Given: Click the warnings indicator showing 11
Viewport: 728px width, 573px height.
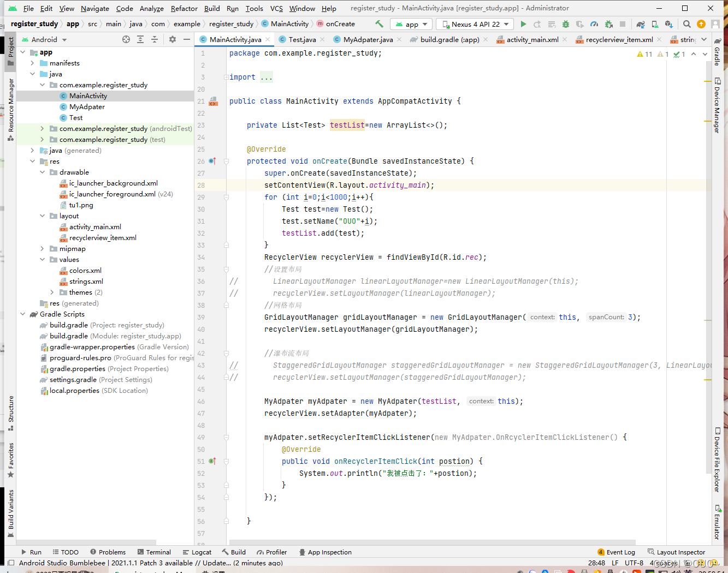Looking at the screenshot, I should point(644,54).
